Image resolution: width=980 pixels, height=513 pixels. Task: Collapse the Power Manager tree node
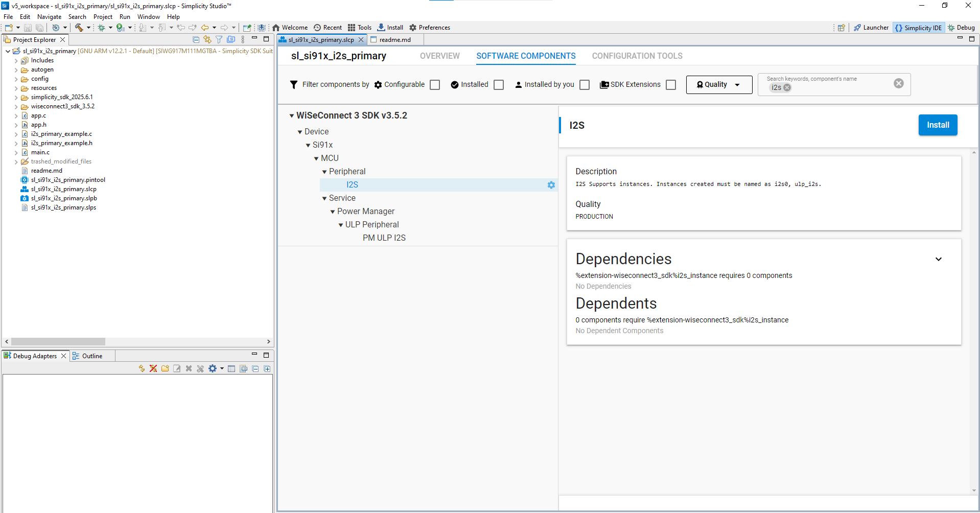point(333,211)
